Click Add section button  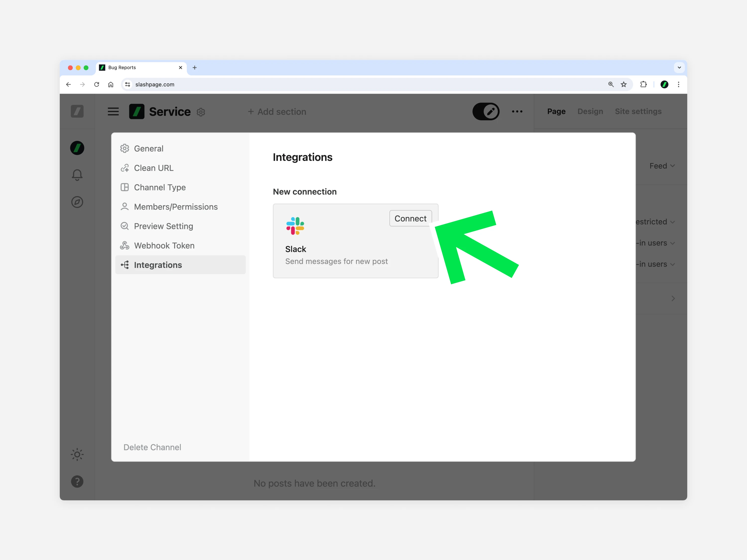(x=277, y=112)
